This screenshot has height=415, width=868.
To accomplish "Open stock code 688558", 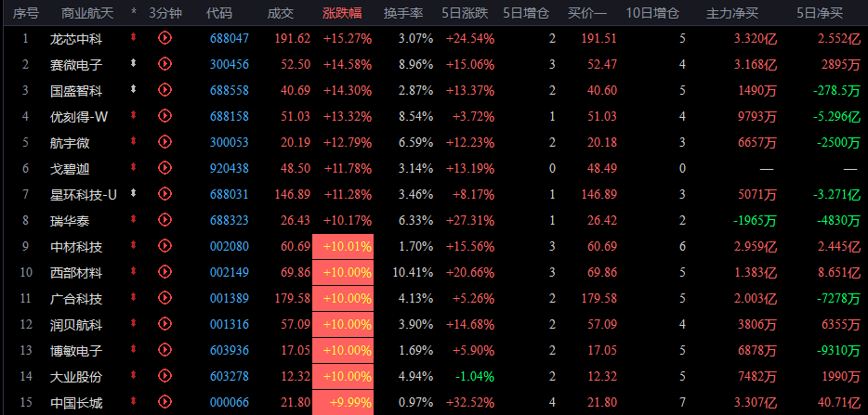I will (x=230, y=91).
